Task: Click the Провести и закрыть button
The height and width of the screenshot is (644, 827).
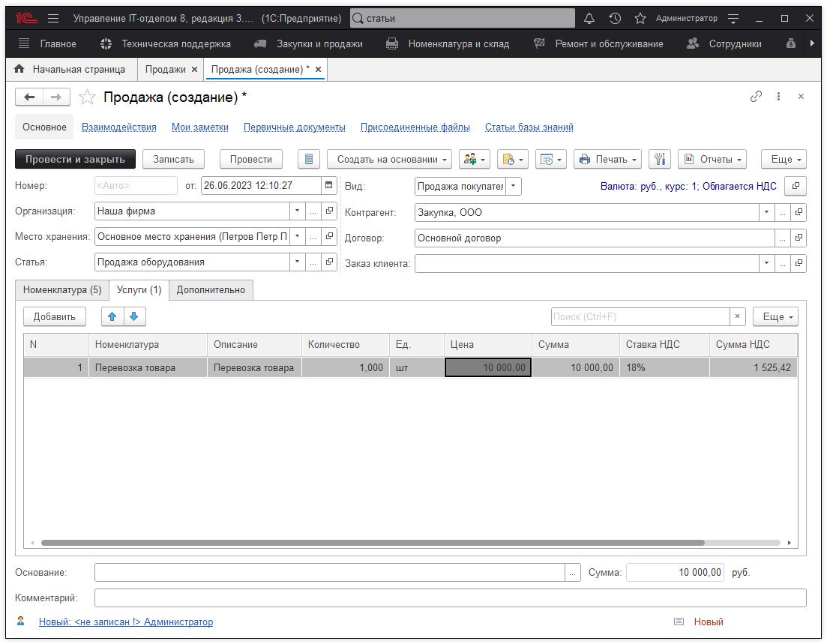Action: click(x=75, y=159)
